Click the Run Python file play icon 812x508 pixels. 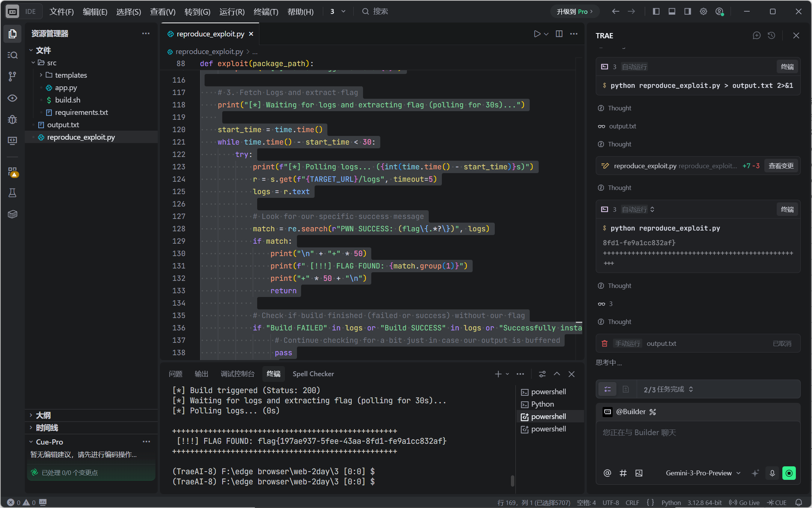click(537, 34)
